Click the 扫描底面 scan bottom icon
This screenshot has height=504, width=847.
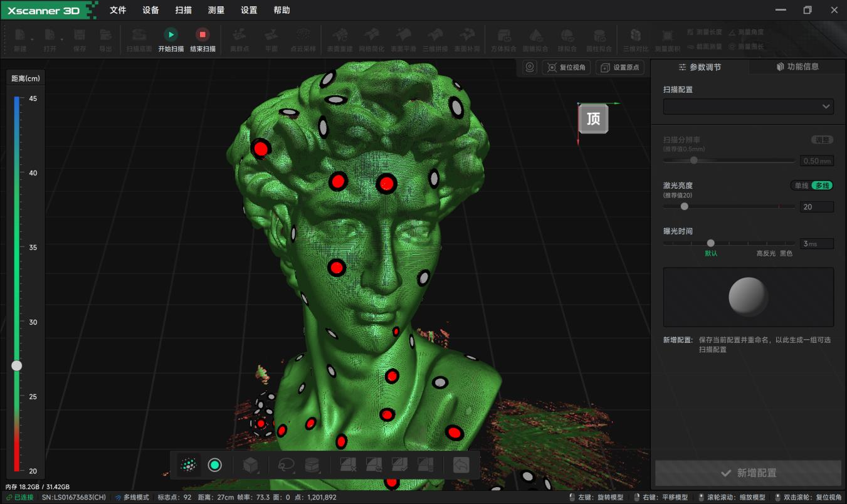pos(139,39)
